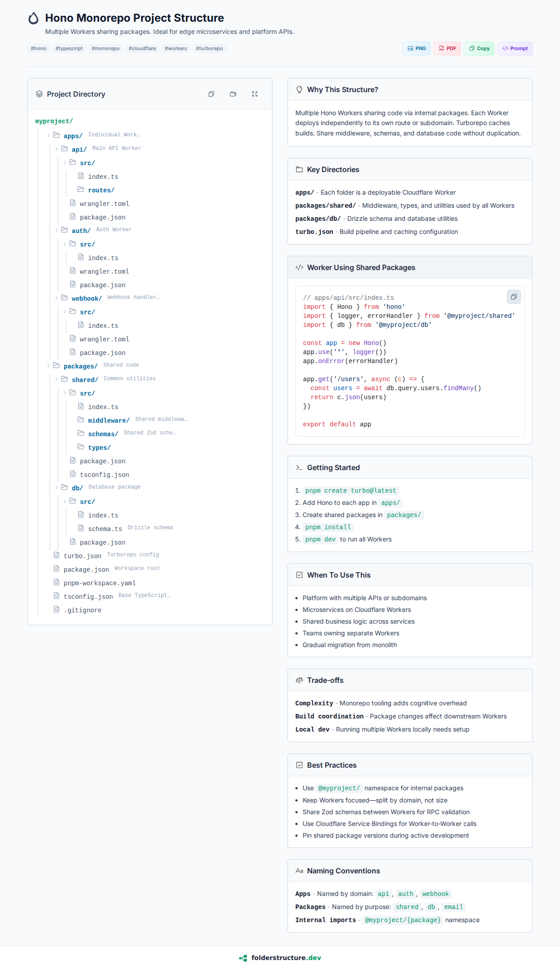The height and width of the screenshot is (970, 560).
Task: Select turbo.json in the directory tree
Action: [82, 556]
